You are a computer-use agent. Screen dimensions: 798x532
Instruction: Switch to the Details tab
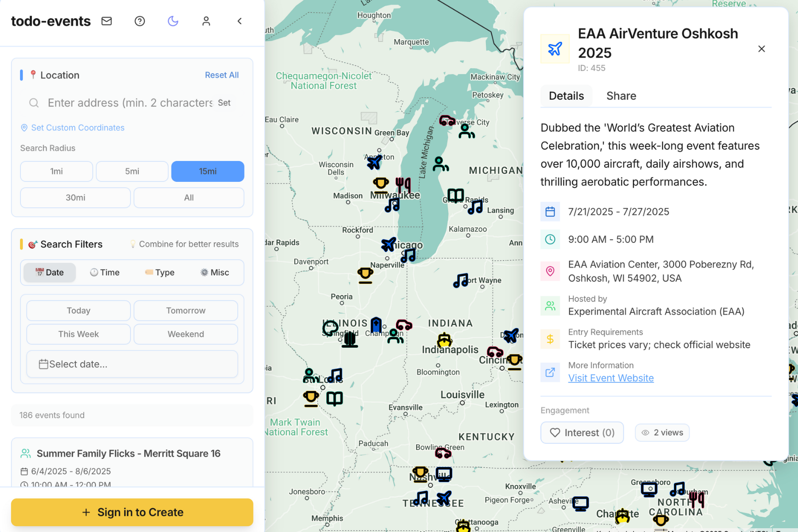coord(566,96)
